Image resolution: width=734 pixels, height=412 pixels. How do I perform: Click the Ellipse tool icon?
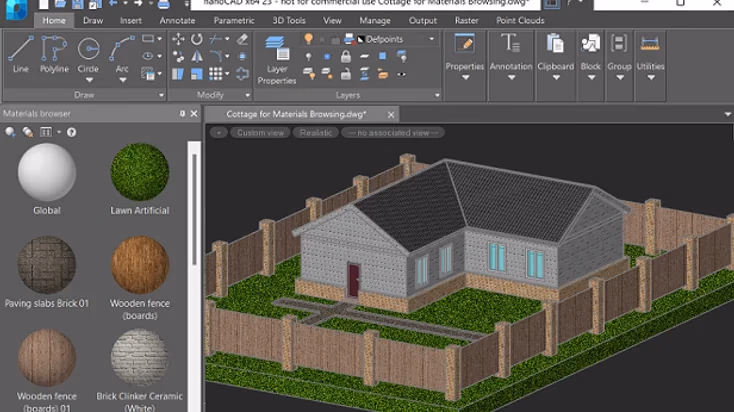[x=148, y=56]
